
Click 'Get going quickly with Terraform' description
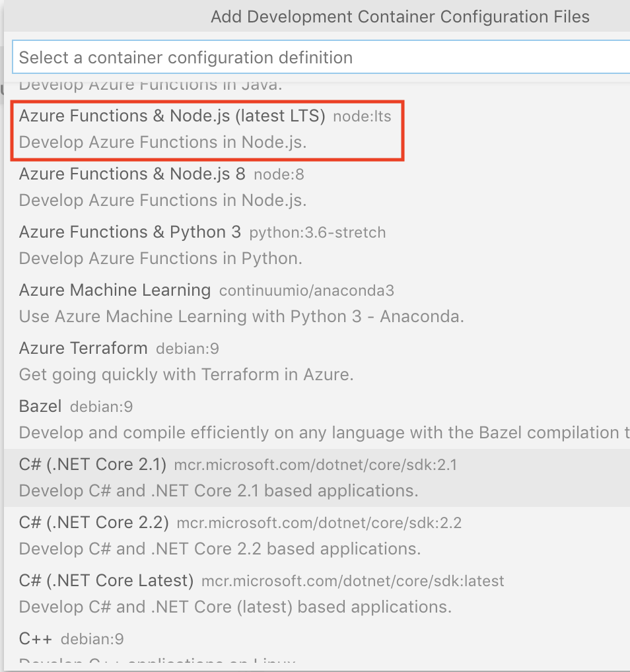(x=186, y=375)
